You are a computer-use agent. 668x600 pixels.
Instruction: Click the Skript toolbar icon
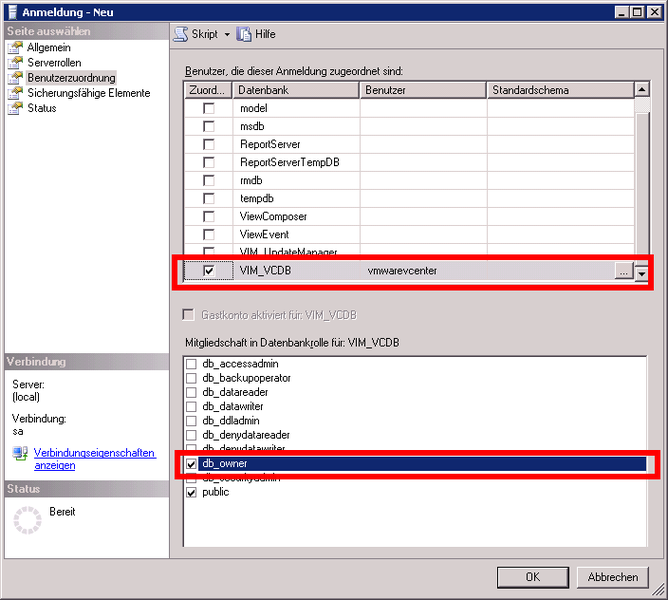181,34
